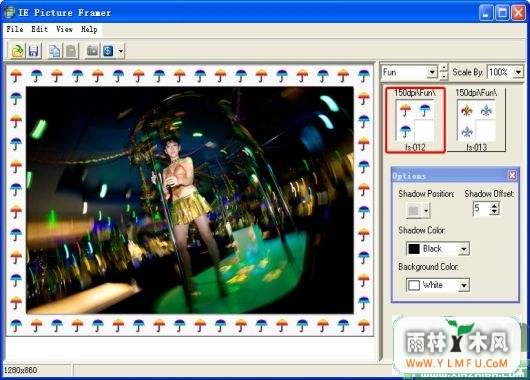Close the Options panel

click(x=512, y=175)
